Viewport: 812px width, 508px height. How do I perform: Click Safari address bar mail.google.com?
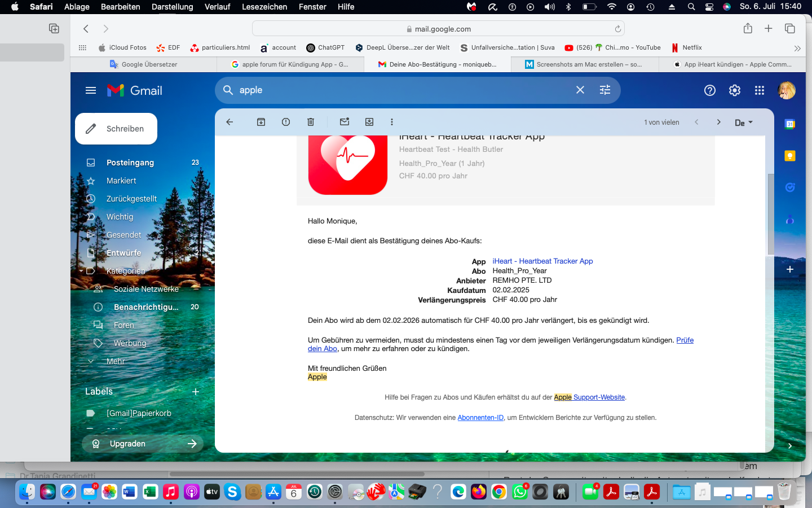click(438, 29)
